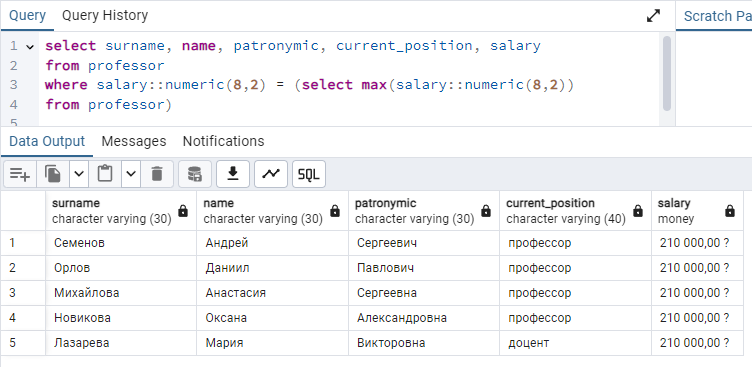Download results with the download icon
Viewport: 752px width, 367px height.
[233, 174]
